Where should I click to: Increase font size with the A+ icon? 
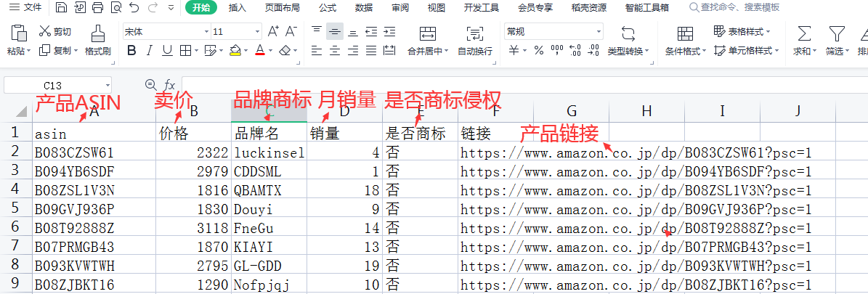pos(273,32)
